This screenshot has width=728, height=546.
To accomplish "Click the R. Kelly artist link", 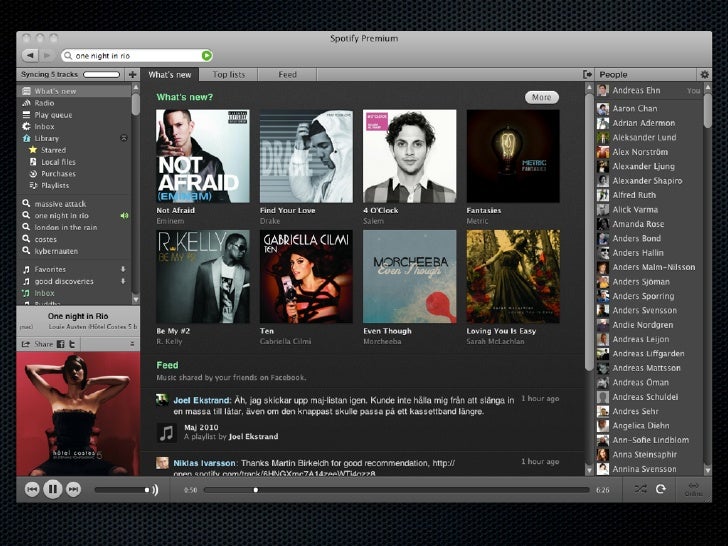I will tap(169, 341).
